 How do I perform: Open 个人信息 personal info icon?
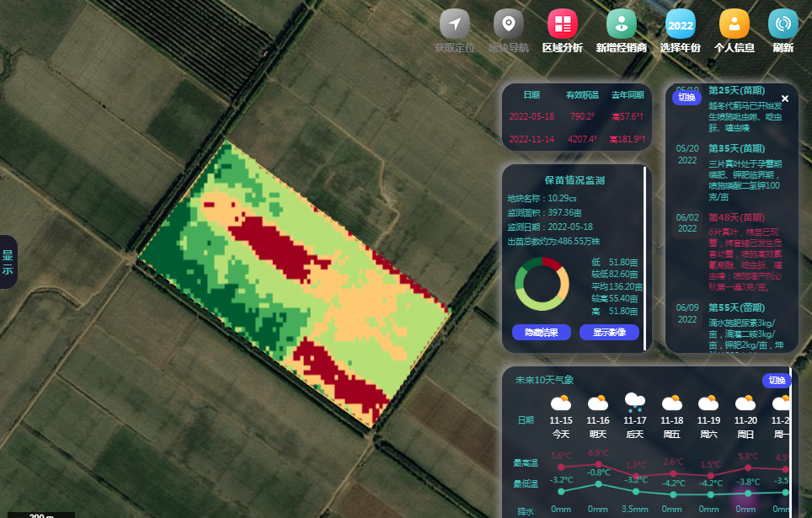pos(734,24)
